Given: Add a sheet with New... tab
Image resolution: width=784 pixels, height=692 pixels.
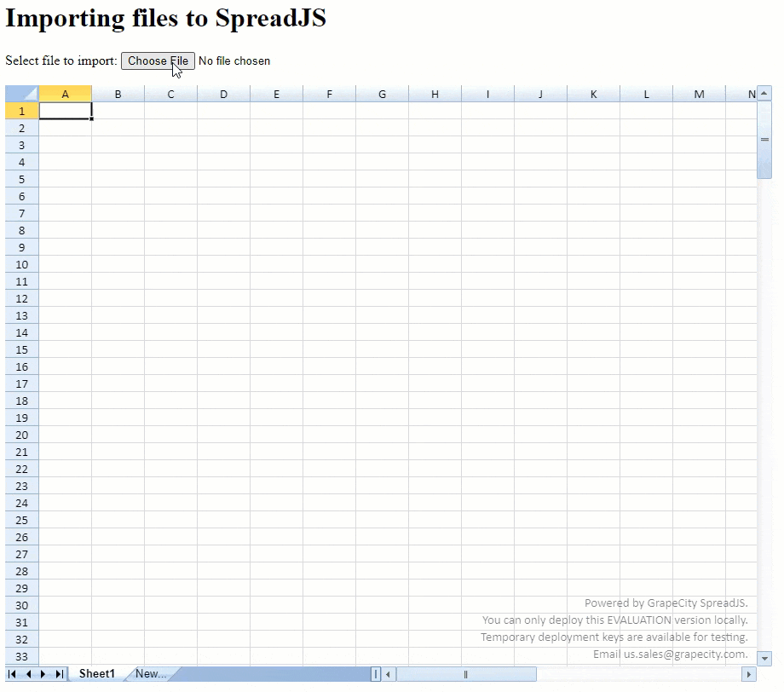Looking at the screenshot, I should 151,674.
